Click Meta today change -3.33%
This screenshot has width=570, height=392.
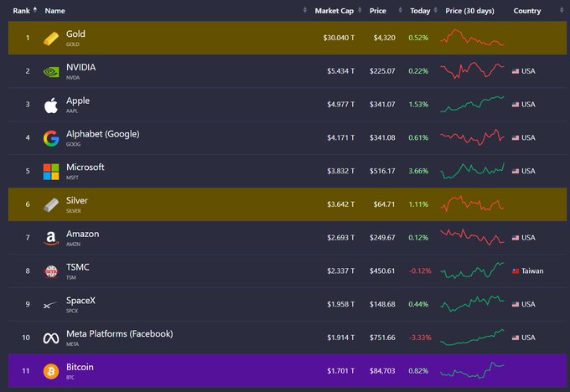tap(420, 338)
